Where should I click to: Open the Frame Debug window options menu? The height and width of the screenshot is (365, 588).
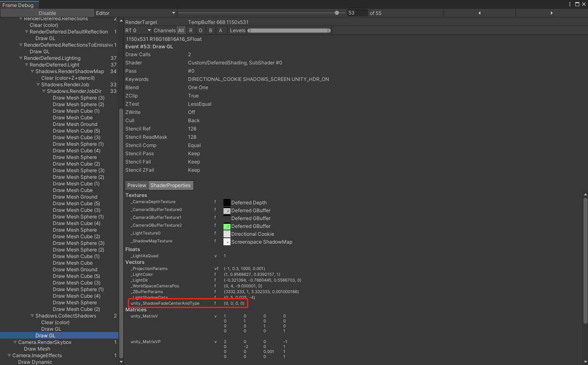[570, 4]
